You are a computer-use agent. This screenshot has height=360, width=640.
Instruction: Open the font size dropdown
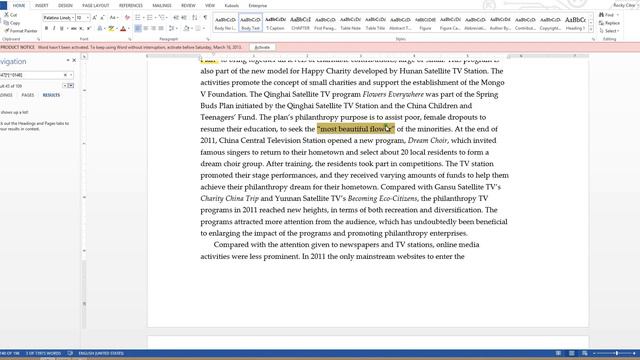[87, 18]
